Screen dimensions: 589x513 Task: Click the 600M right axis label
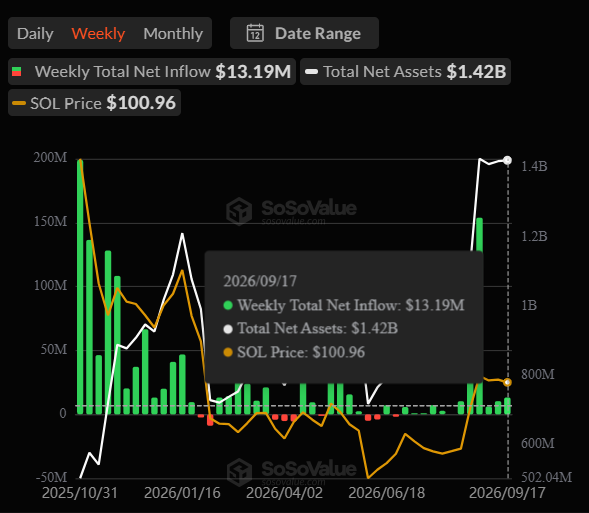click(x=538, y=444)
